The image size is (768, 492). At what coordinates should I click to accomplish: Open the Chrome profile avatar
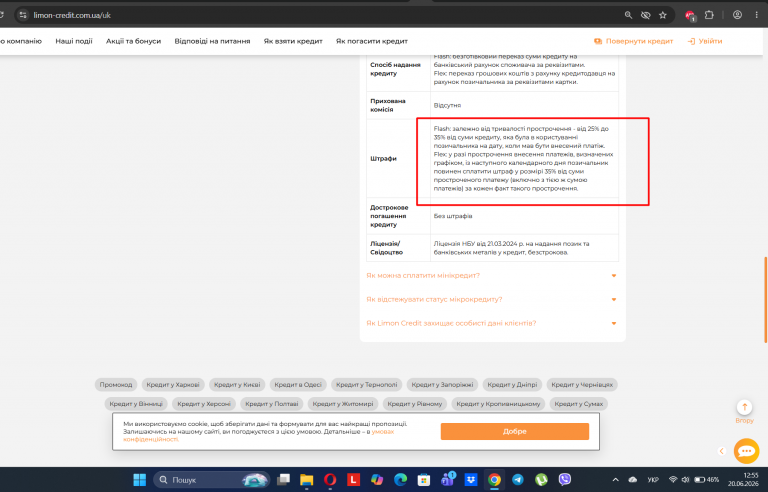point(737,15)
